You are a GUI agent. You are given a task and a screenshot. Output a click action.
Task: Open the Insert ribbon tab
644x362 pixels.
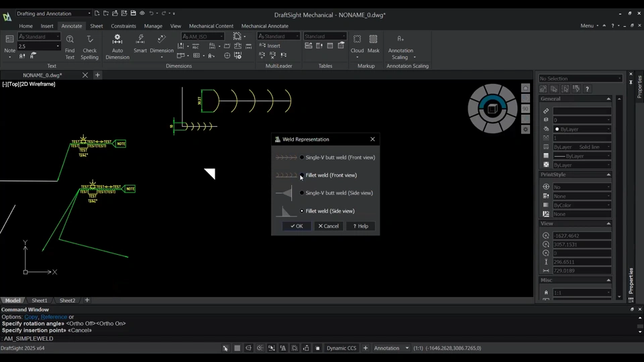(x=47, y=26)
